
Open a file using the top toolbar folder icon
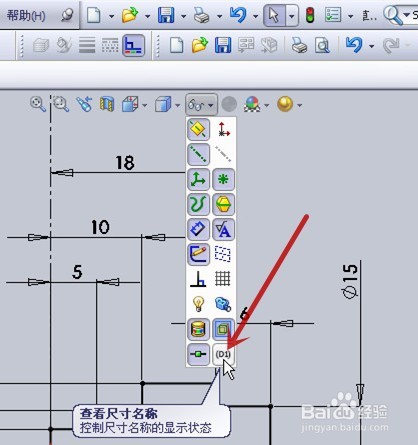point(130,15)
